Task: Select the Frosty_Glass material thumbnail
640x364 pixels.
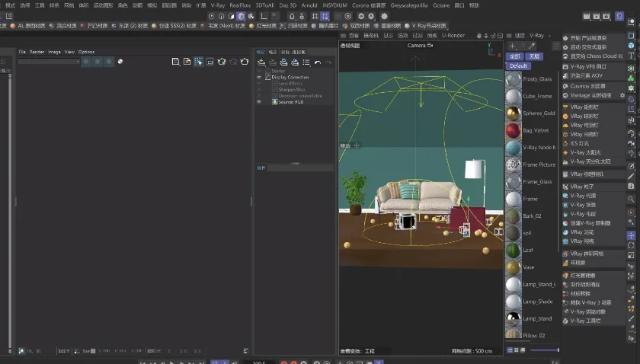Action: coord(514,79)
